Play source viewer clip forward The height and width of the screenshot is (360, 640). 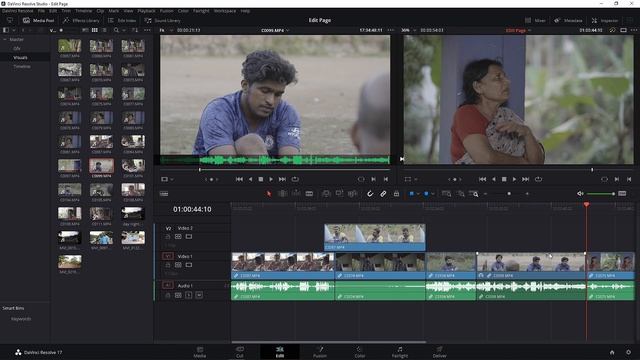tap(271, 179)
